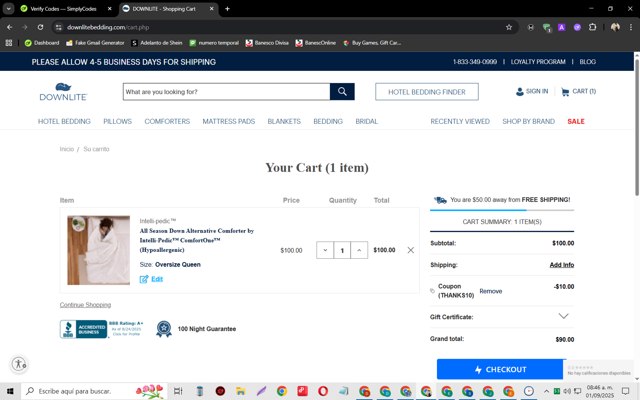Open Blankets menu

pyautogui.click(x=284, y=121)
